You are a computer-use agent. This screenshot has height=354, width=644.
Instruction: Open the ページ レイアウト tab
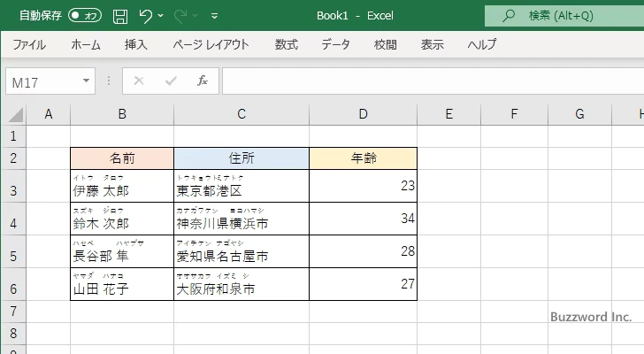[211, 44]
